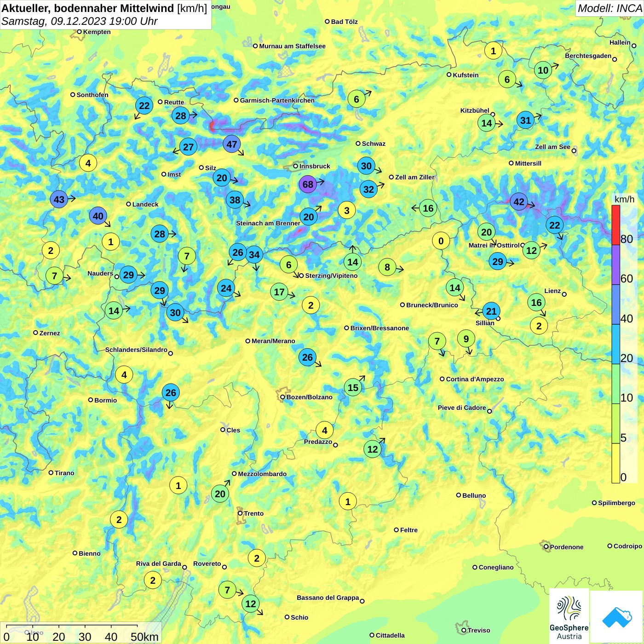The height and width of the screenshot is (644, 644).
Task: Click the Bruneck/Brunico label
Action: tap(432, 305)
